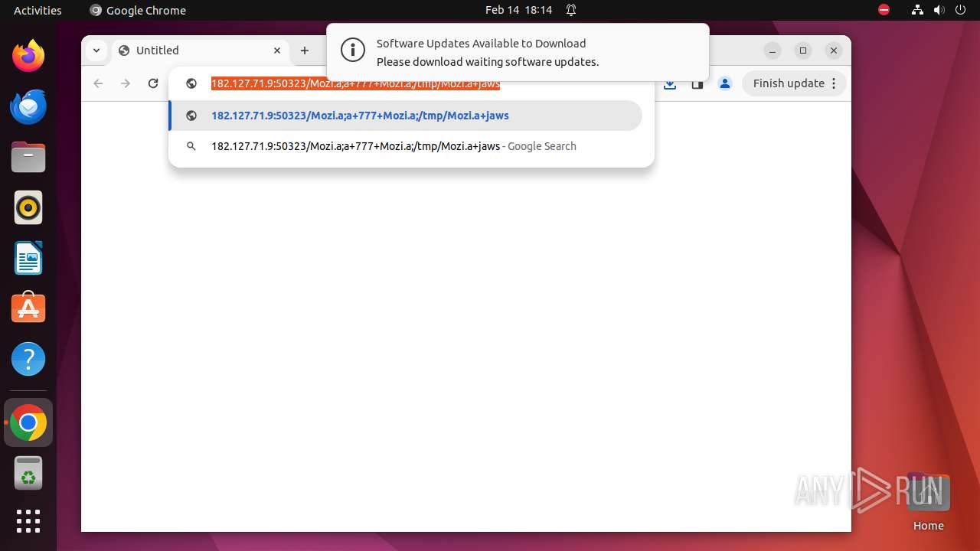The width and height of the screenshot is (980, 551).
Task: Click the Software Updates notification
Action: 518,52
